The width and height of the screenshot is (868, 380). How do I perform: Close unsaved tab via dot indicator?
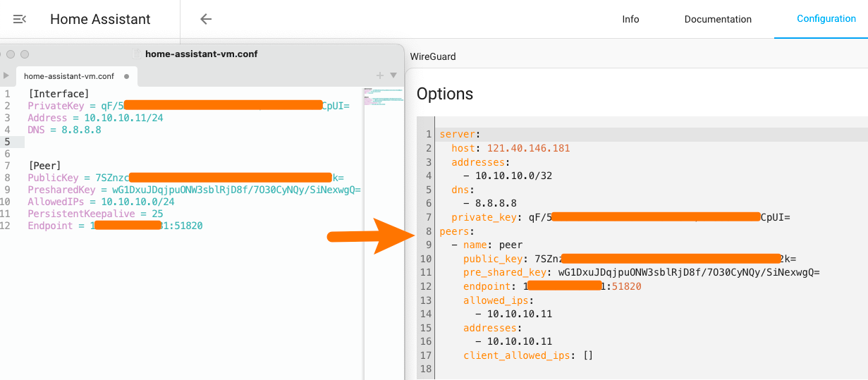pos(126,76)
